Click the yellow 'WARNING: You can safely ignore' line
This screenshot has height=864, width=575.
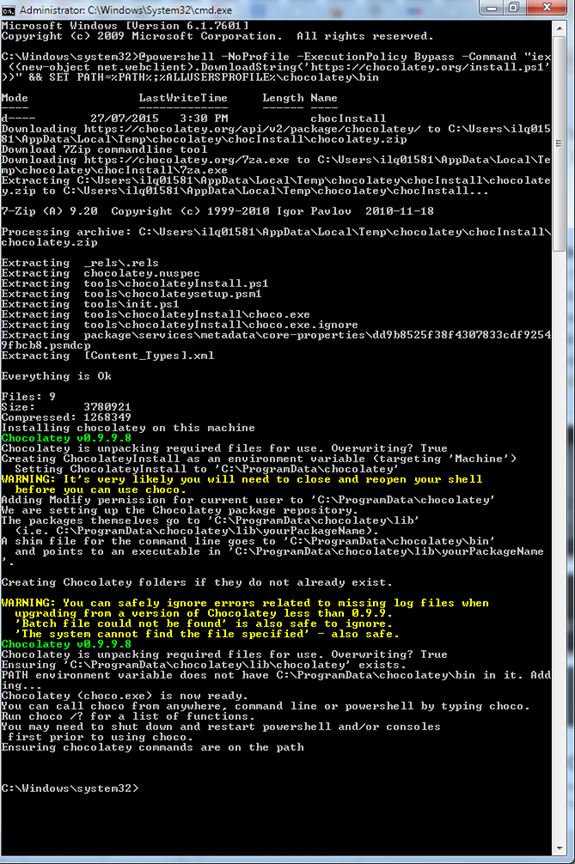pos(245,603)
